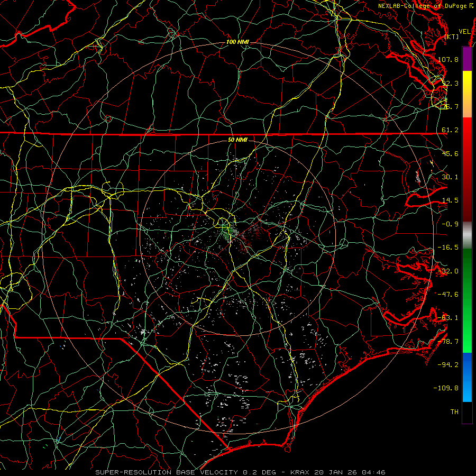Viewport: 476px width, 476px height.
Task: Pick the black TH segment of the velocity scale
Action: tap(467, 412)
